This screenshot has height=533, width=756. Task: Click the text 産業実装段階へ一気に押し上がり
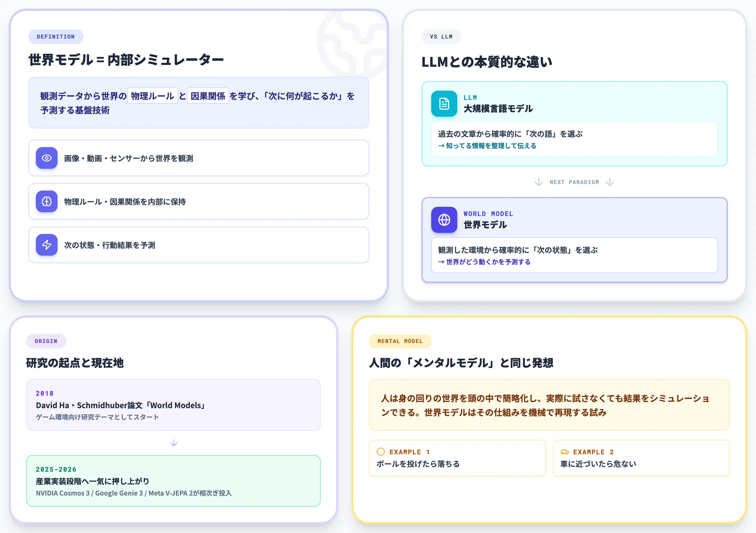click(x=93, y=481)
